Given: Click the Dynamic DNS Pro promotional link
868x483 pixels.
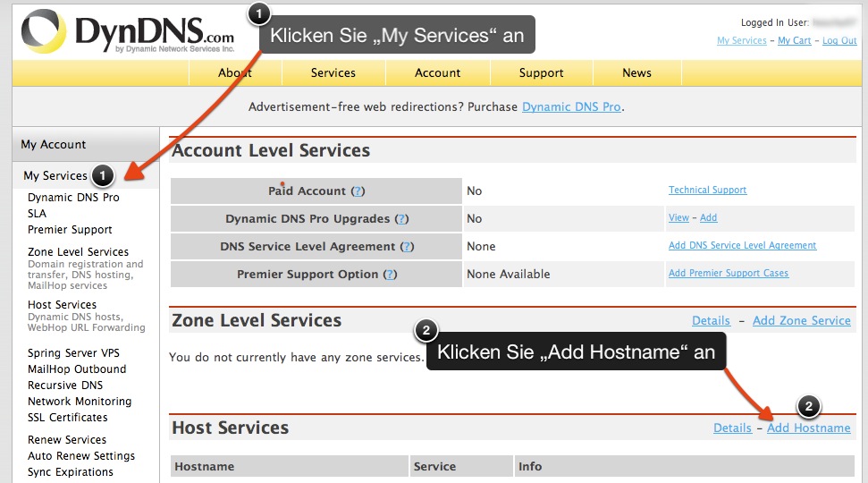Looking at the screenshot, I should (x=571, y=107).
